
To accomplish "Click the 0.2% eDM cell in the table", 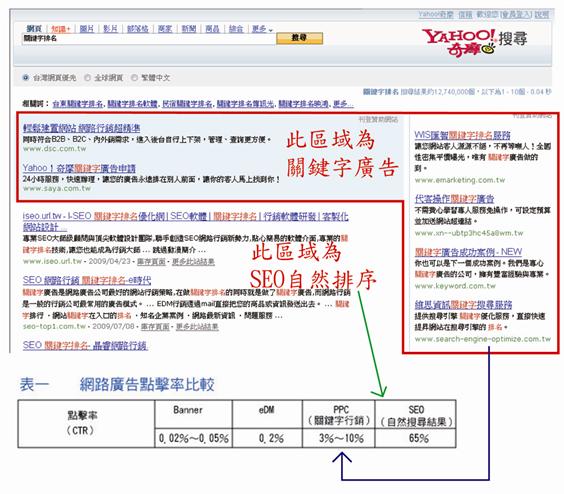I will coord(268,438).
